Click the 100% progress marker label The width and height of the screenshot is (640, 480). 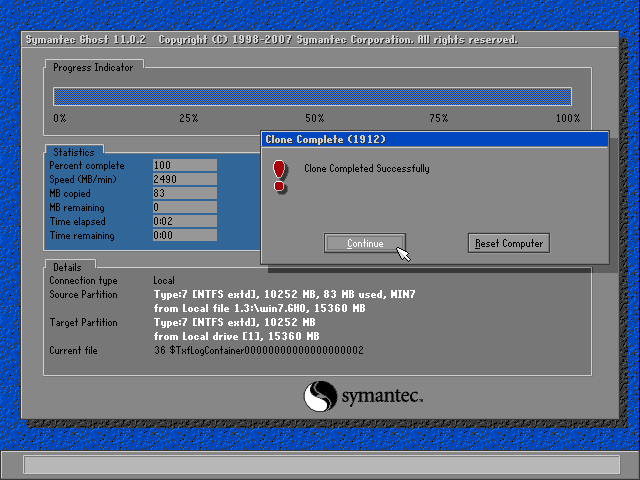click(567, 118)
